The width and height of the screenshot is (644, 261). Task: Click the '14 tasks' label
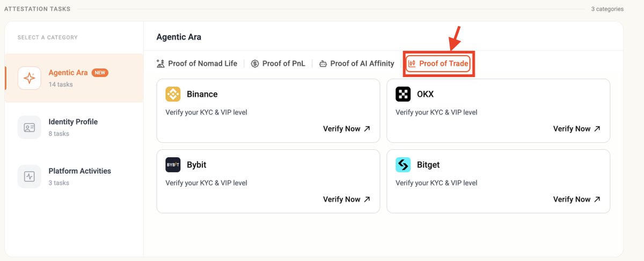(61, 84)
